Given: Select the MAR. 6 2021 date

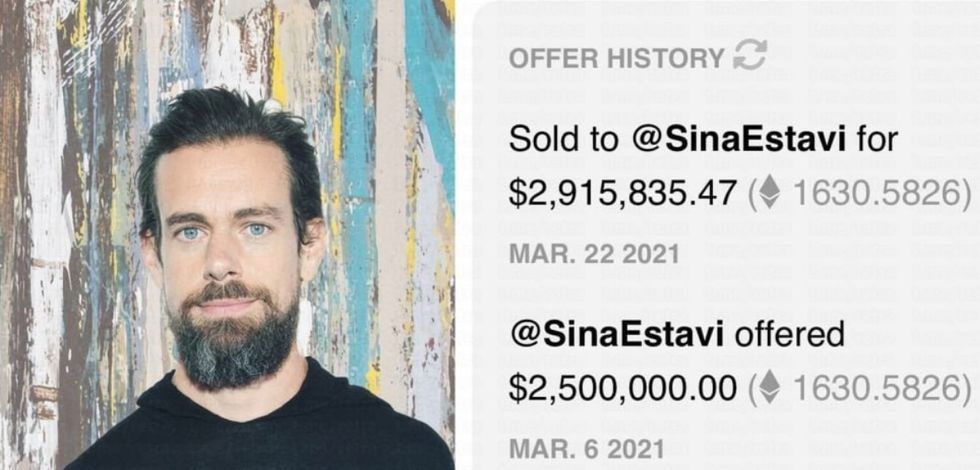Looking at the screenshot, I should [586, 447].
